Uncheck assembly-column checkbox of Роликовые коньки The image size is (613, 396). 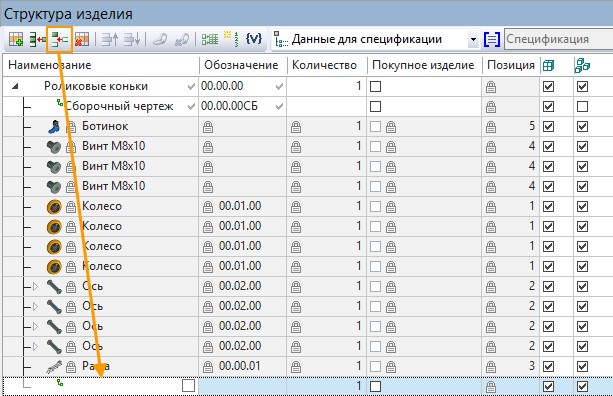pyautogui.click(x=582, y=86)
